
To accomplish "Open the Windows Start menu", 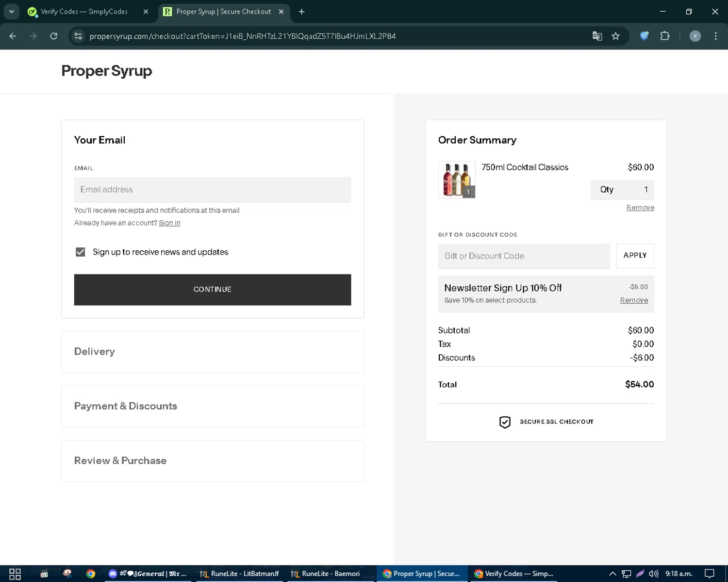I will (x=15, y=574).
